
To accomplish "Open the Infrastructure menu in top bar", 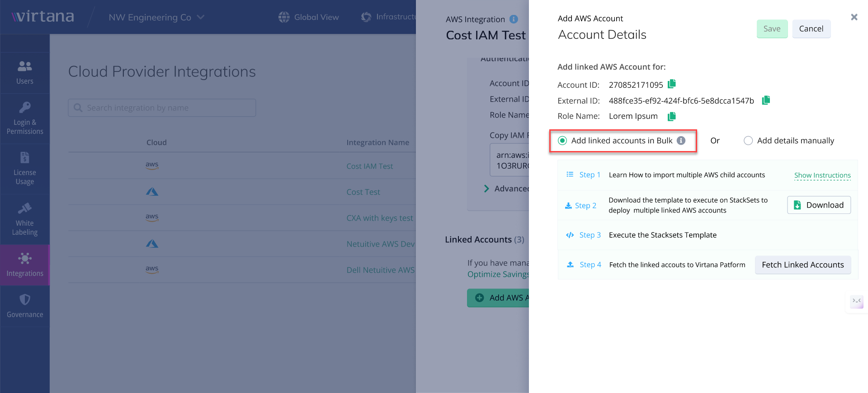I will pyautogui.click(x=388, y=17).
